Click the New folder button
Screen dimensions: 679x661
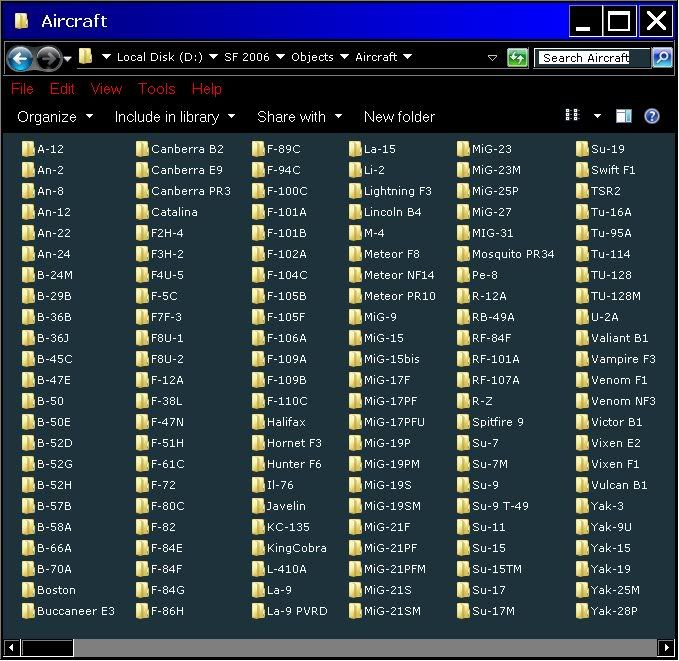[399, 117]
